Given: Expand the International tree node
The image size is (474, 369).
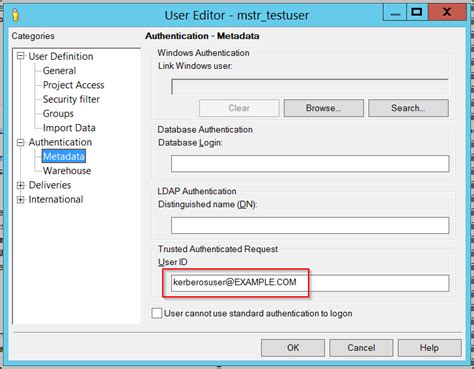Looking at the screenshot, I should [21, 200].
